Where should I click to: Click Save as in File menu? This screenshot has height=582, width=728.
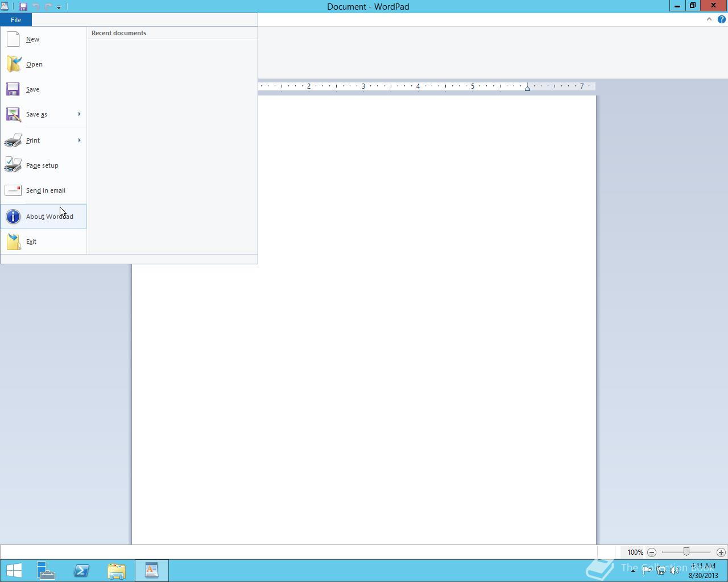(36, 114)
